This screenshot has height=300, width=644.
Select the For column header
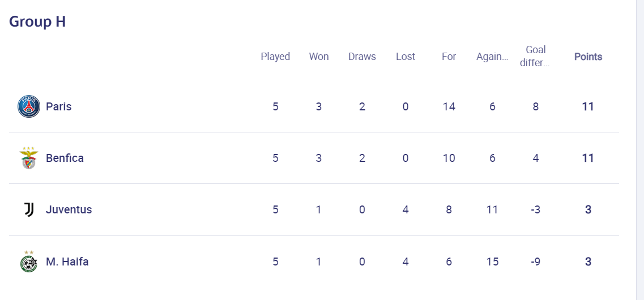coord(449,57)
